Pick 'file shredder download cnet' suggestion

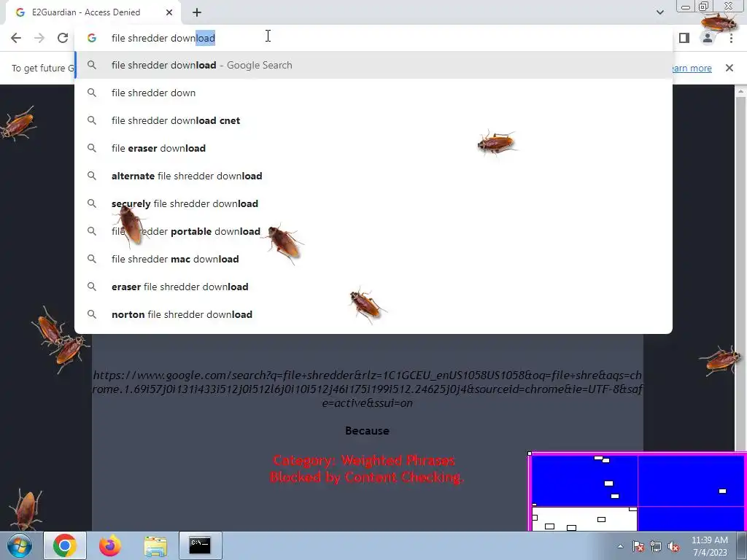[x=373, y=120]
